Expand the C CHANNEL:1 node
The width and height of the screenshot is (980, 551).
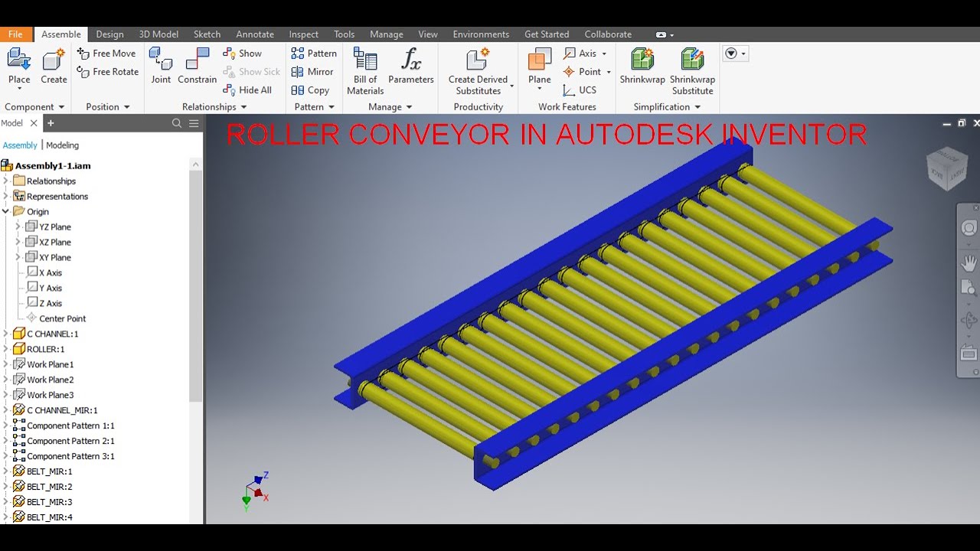5,334
